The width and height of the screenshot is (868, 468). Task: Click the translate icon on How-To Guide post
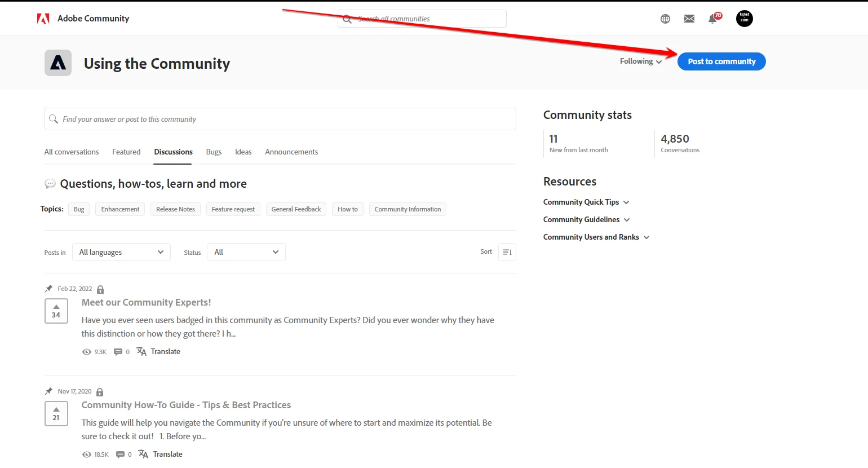[143, 454]
